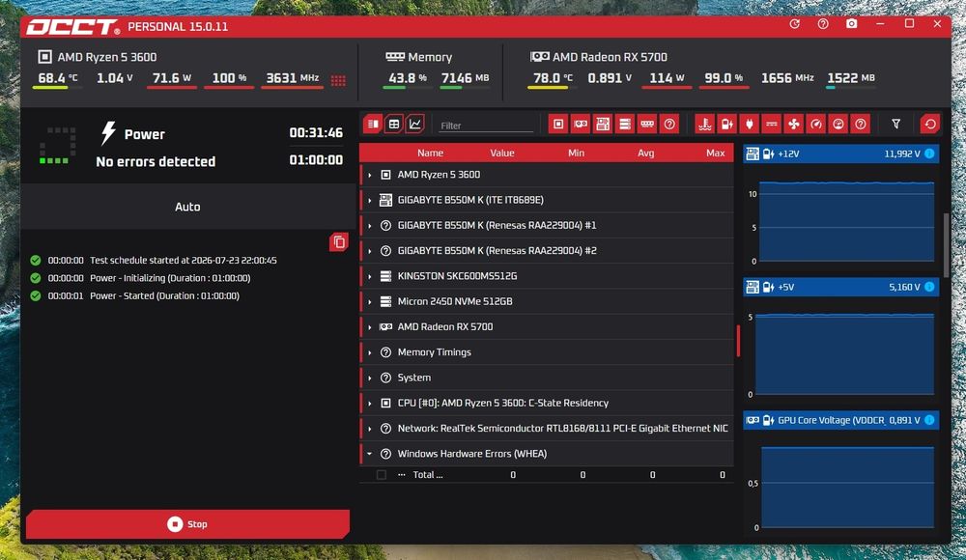Viewport: 966px width, 560px height.
Task: Toggle the voltage readings filter
Action: (727, 125)
